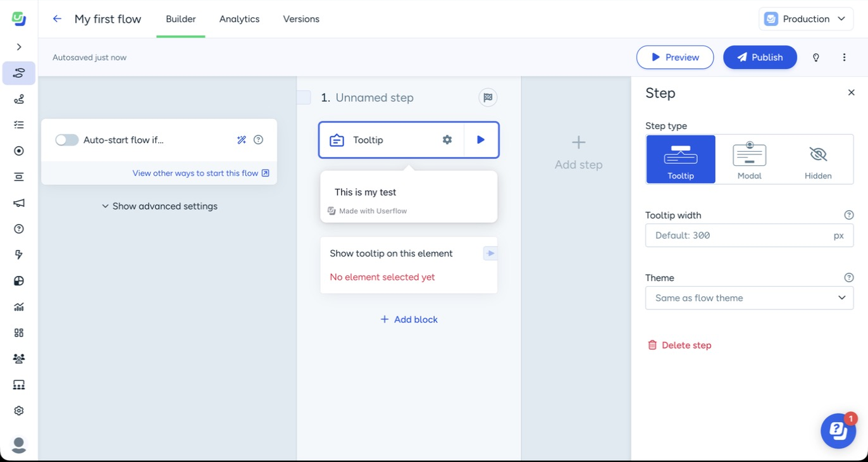Open the Checklists sidebar icon
868x462 pixels.
coord(19,125)
